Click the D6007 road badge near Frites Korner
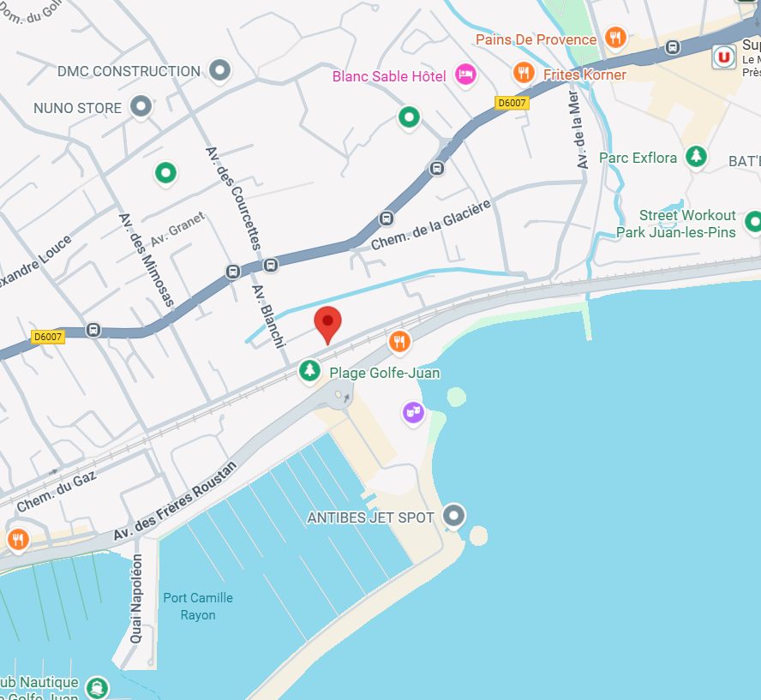Image resolution: width=761 pixels, height=700 pixels. 512,103
